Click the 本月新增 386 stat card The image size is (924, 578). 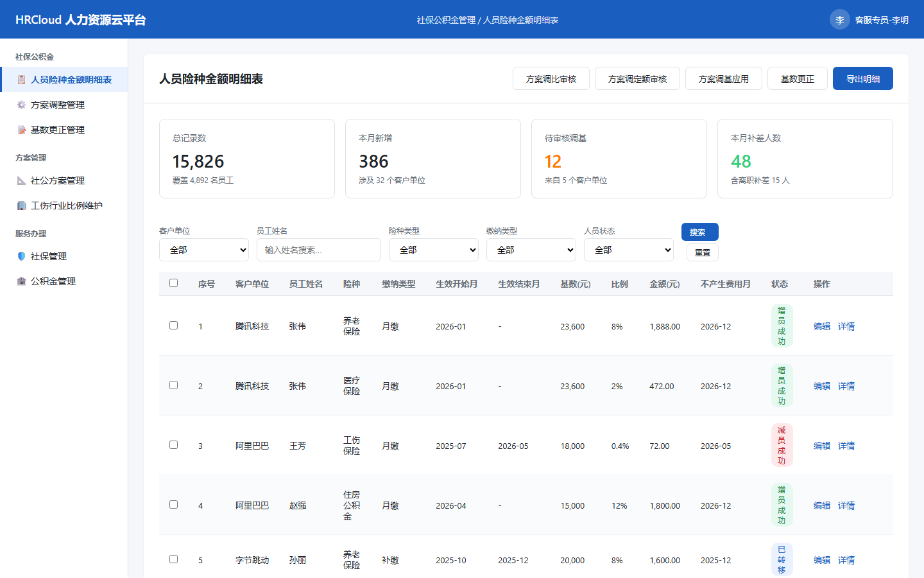(433, 159)
